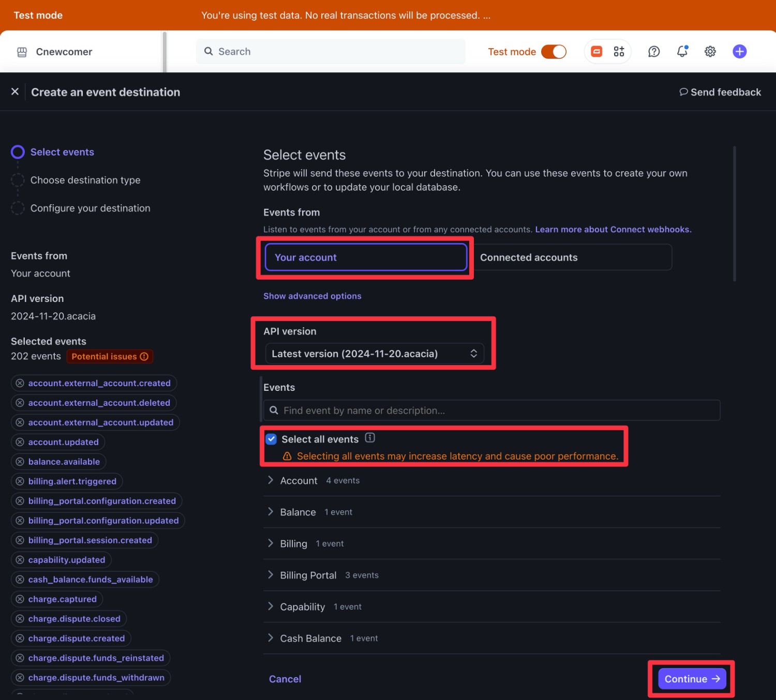Remove billing_portal.configuration.created event chip
Screen dimensions: 776x700
(20, 501)
